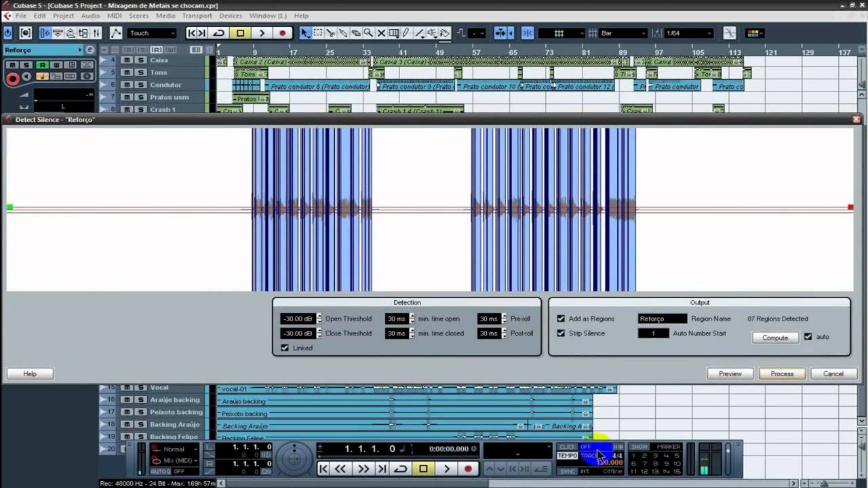This screenshot has height=488, width=868.
Task: Mute the Condutor track
Action: 127,85
